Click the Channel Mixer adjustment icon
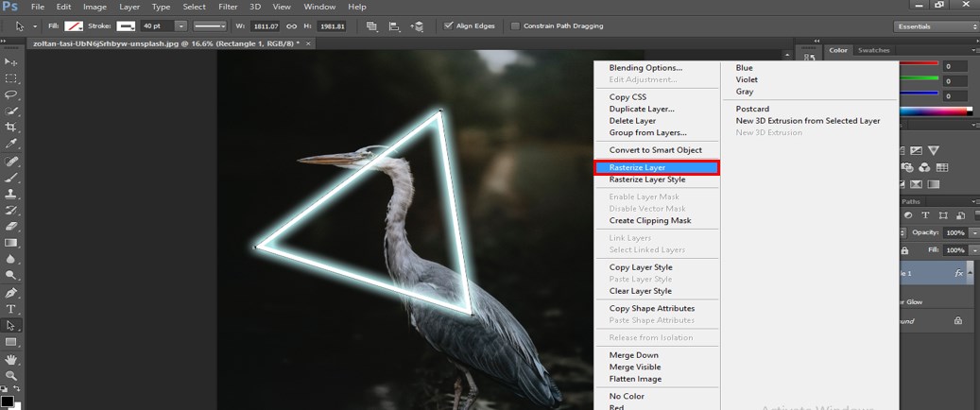This screenshot has height=410, width=980. tap(924, 167)
